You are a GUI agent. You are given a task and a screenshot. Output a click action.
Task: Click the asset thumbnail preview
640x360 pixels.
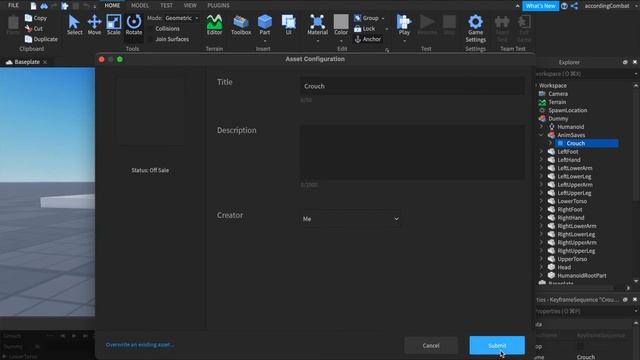pos(150,111)
